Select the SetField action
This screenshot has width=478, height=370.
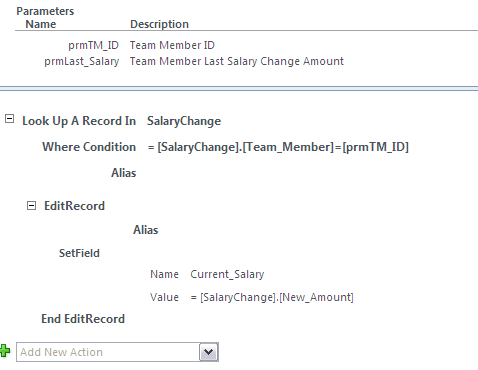[79, 253]
